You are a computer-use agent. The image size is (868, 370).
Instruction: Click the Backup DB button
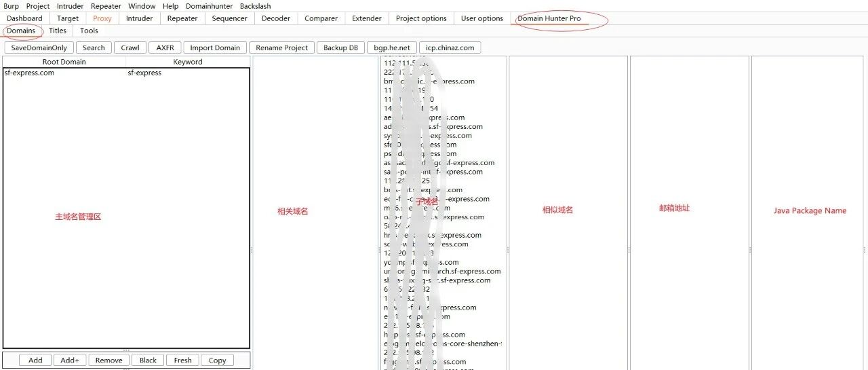[340, 48]
